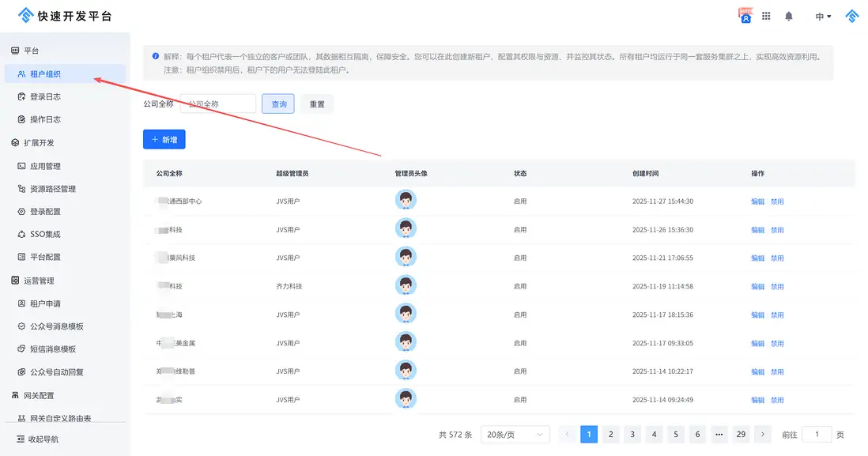Open the notification bell
This screenshot has height=456, width=868.
pos(789,16)
